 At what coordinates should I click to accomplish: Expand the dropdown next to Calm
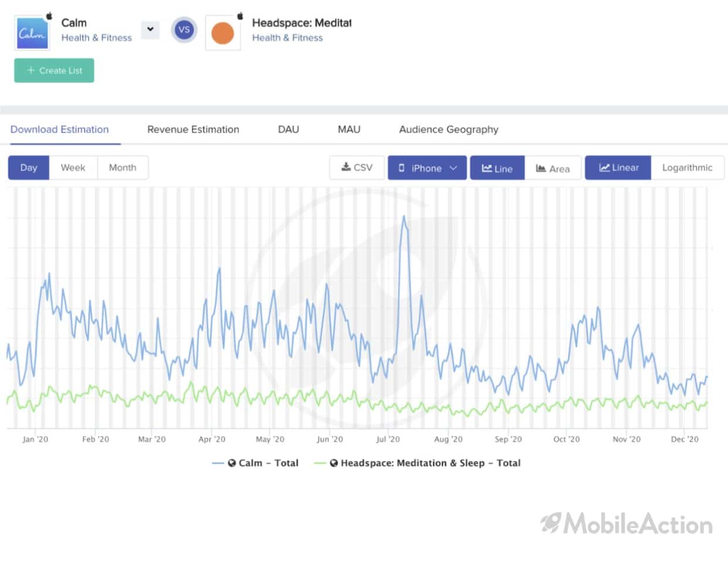tap(150, 29)
